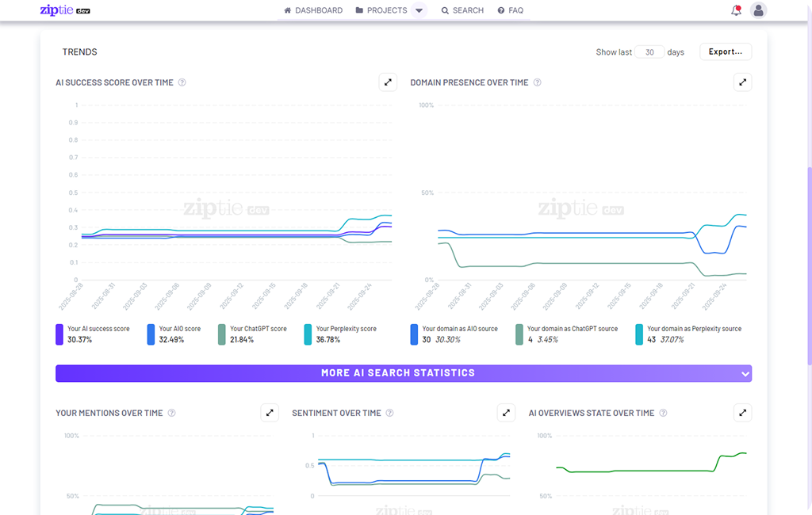
Task: Expand More AI Search Statistics section
Action: pyautogui.click(x=403, y=373)
